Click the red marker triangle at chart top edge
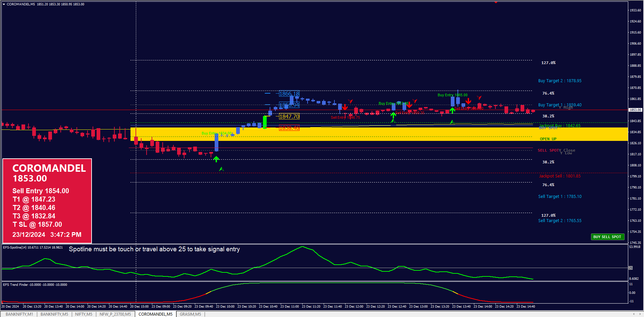The height and width of the screenshot is (317, 644). click(496, 2)
